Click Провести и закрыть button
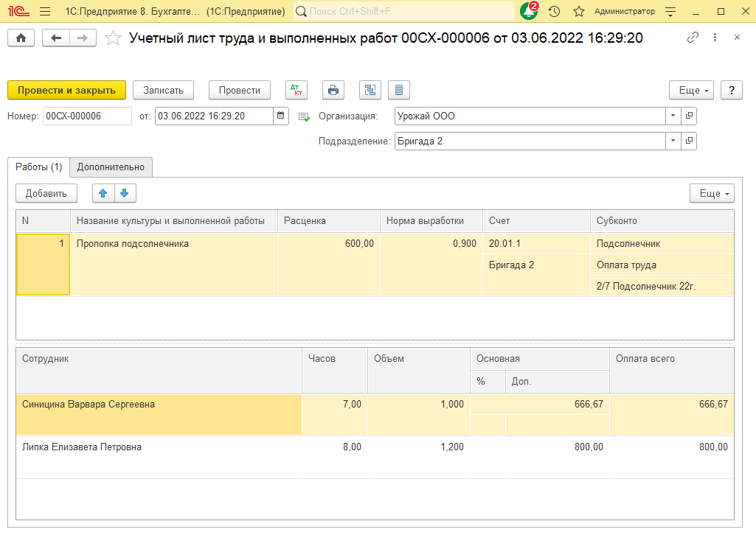Viewport: 756px width, 535px height. pos(66,90)
